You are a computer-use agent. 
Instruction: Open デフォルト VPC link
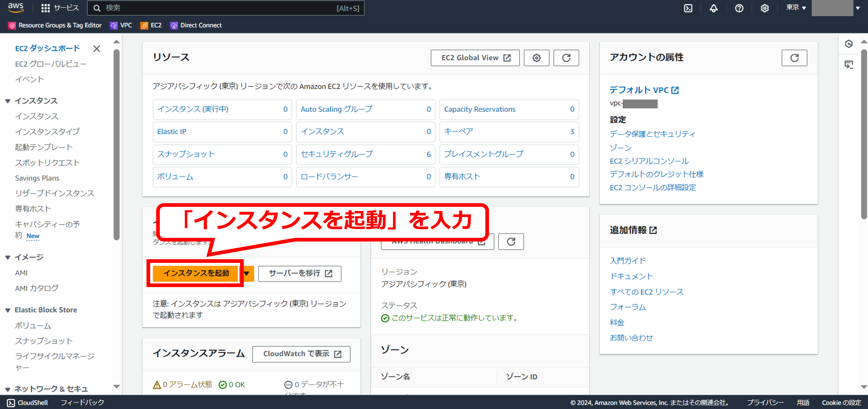click(644, 90)
